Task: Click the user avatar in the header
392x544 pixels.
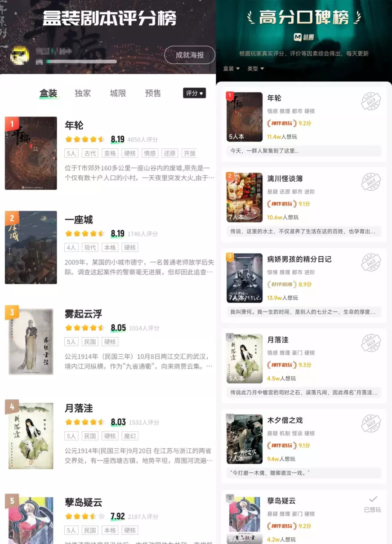Action: pos(20,55)
